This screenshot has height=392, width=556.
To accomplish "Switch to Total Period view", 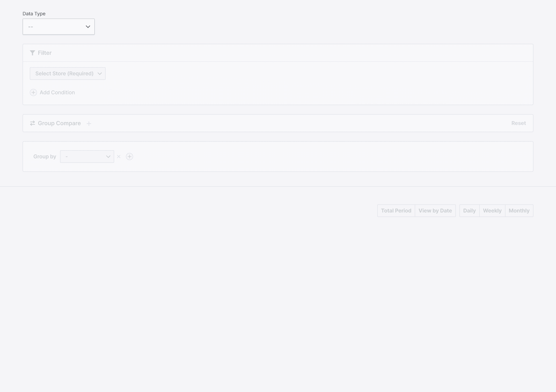I will (x=396, y=210).
